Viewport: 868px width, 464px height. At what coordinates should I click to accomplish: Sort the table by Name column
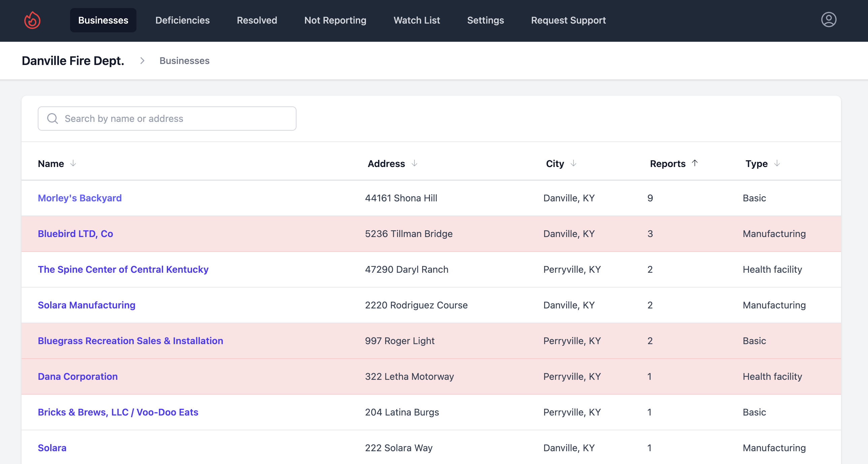pyautogui.click(x=51, y=164)
